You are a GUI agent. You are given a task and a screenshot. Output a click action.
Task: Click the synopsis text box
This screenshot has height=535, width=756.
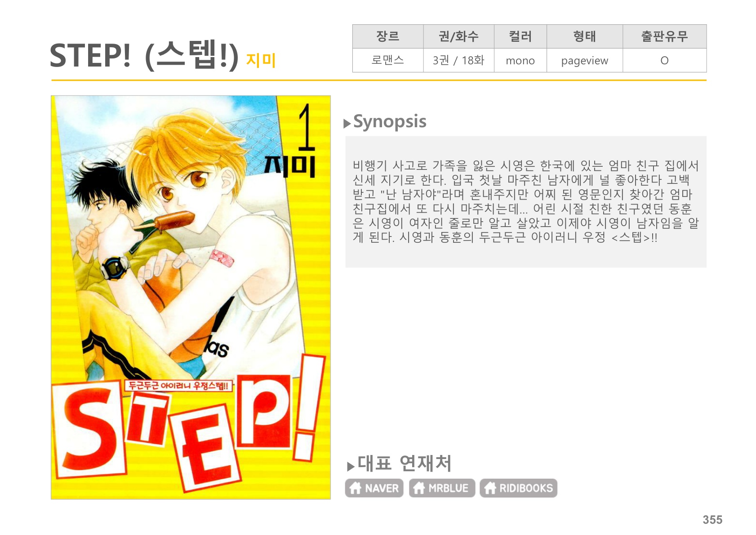(526, 202)
